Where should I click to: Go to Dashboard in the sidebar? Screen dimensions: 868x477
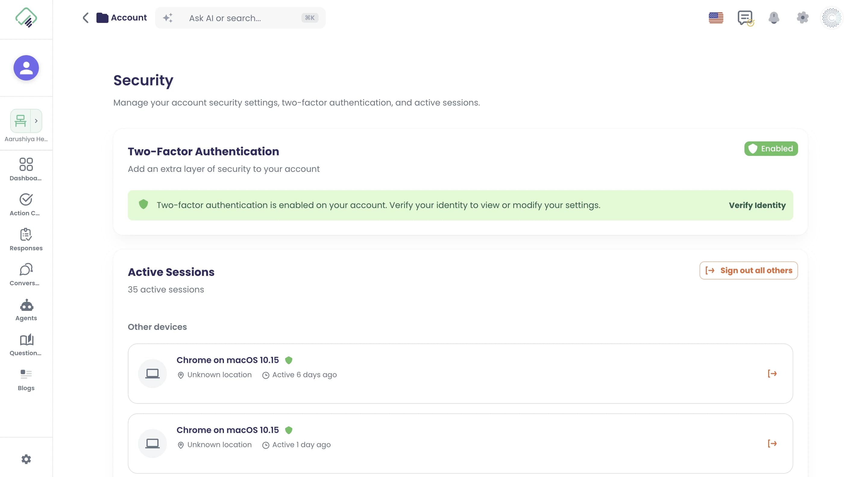[x=26, y=169]
